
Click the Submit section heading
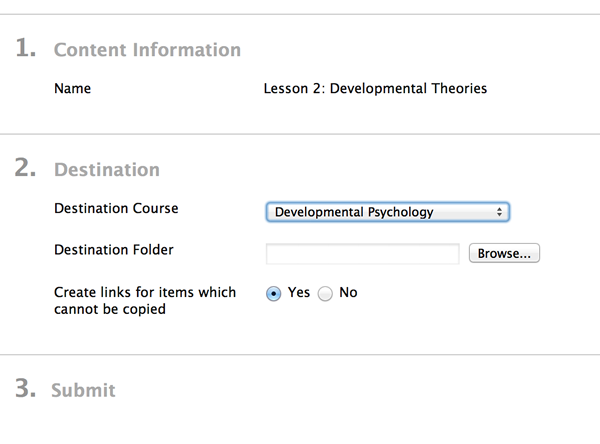pos(83,390)
